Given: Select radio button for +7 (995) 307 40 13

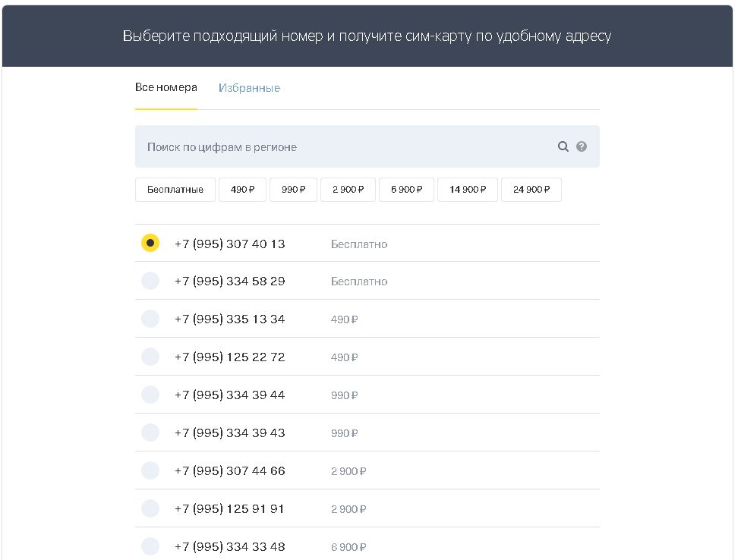Looking at the screenshot, I should click(150, 243).
